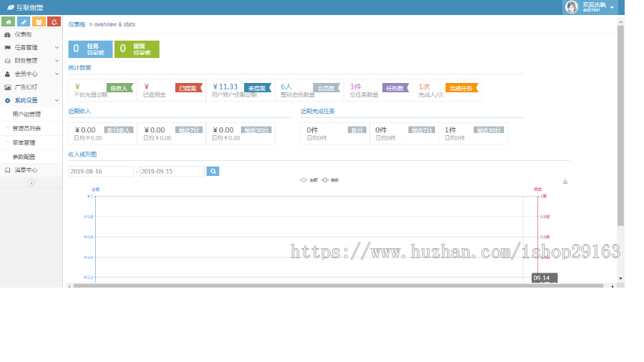Screen dimensions: 644x362
Task: Open the 任务 待审核 blue tile
Action: click(90, 49)
